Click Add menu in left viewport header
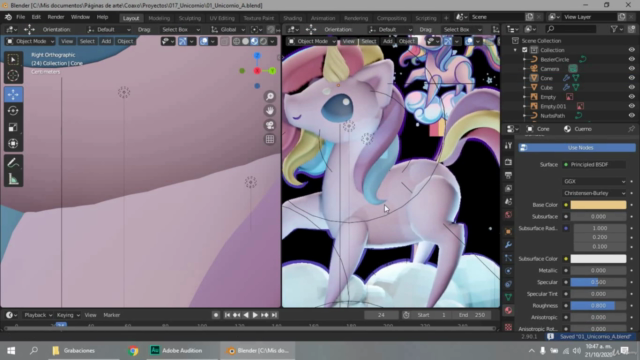The height and width of the screenshot is (360, 640). click(x=106, y=41)
